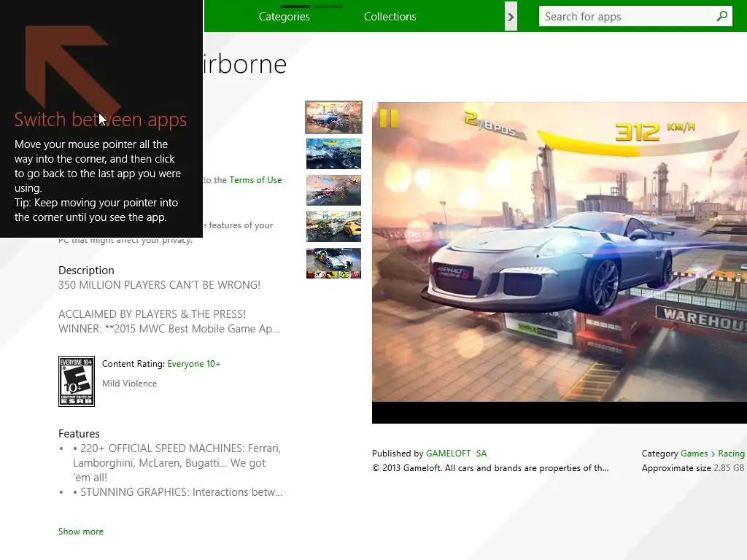
Task: Click the 'WINNER: **2015 MWC Best Mobile Game' text
Action: tap(169, 329)
